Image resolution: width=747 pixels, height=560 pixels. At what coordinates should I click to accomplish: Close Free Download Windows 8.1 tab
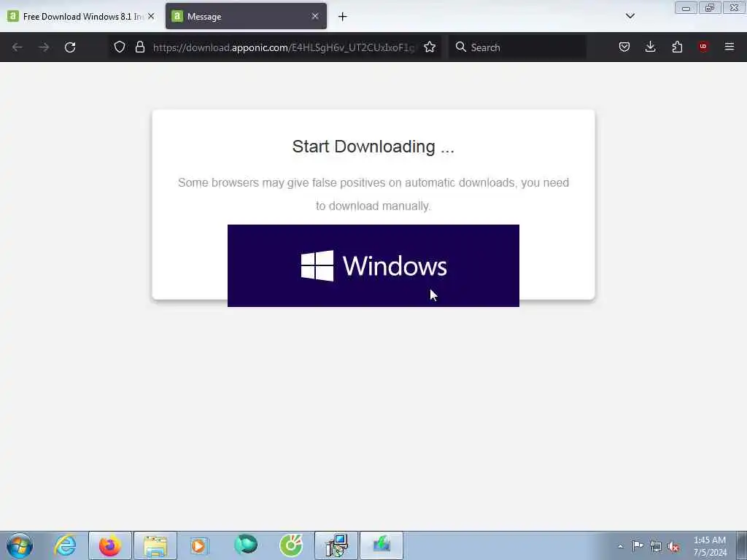[x=151, y=17]
